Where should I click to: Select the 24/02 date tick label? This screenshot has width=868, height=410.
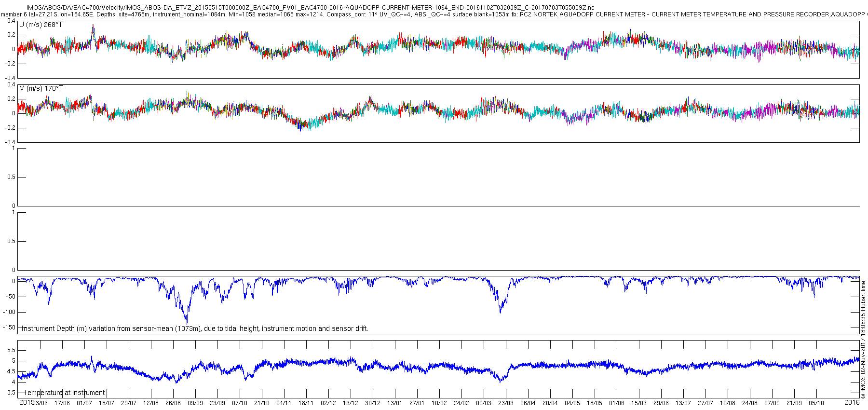coord(461,403)
